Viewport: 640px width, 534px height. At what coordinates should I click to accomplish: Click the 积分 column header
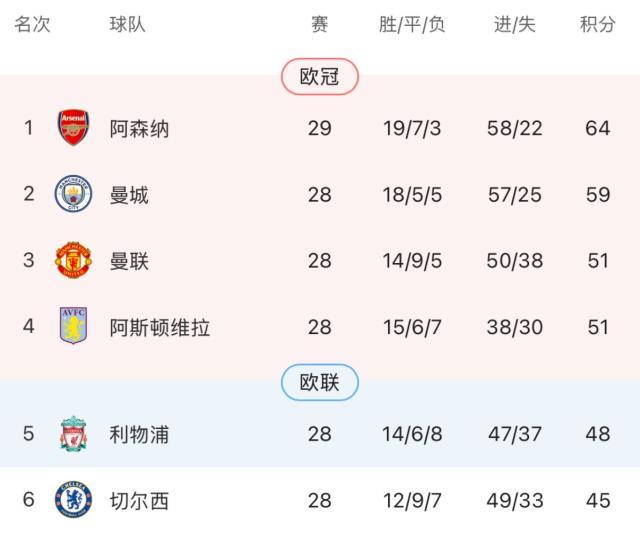597,24
